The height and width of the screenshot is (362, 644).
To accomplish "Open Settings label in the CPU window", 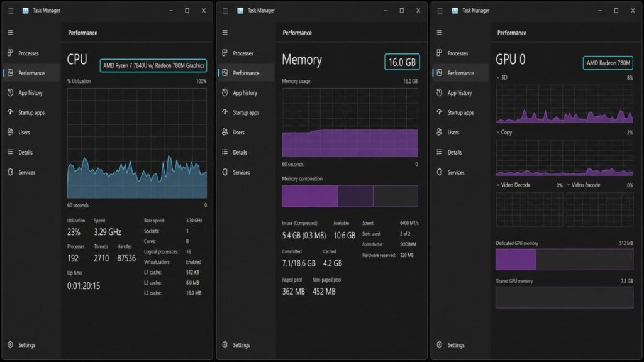I will (26, 345).
